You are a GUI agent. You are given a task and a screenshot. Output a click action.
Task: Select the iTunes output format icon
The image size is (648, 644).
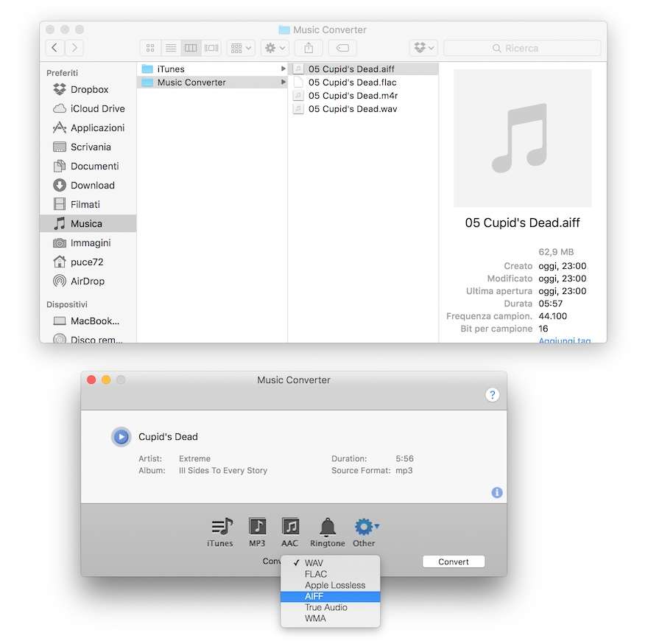[x=220, y=532]
